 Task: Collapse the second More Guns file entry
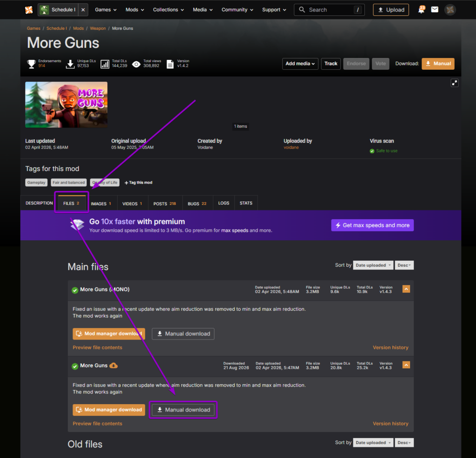click(x=406, y=365)
